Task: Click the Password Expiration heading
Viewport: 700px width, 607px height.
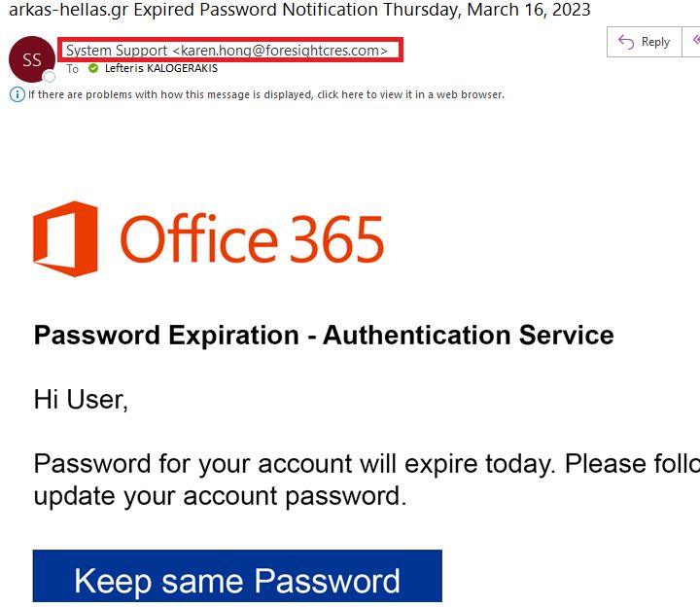Action: [323, 336]
